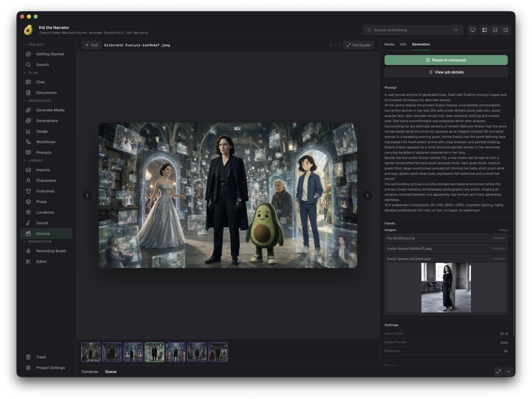
Task: Click the Output Format jpeg value
Action: tap(504, 342)
